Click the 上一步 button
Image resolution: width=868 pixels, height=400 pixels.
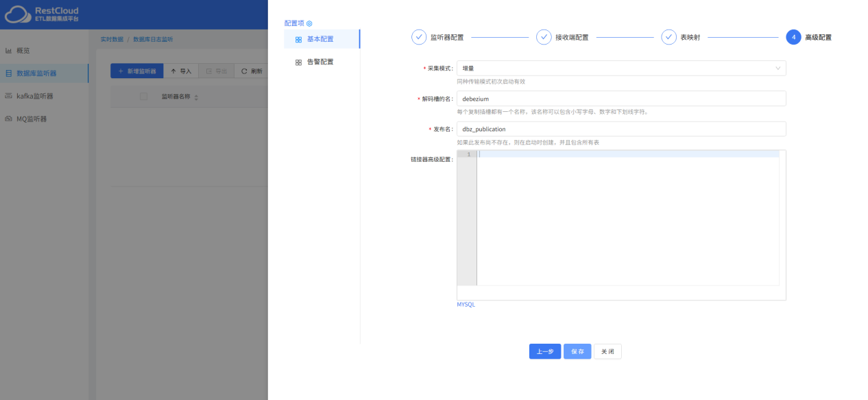coord(544,351)
